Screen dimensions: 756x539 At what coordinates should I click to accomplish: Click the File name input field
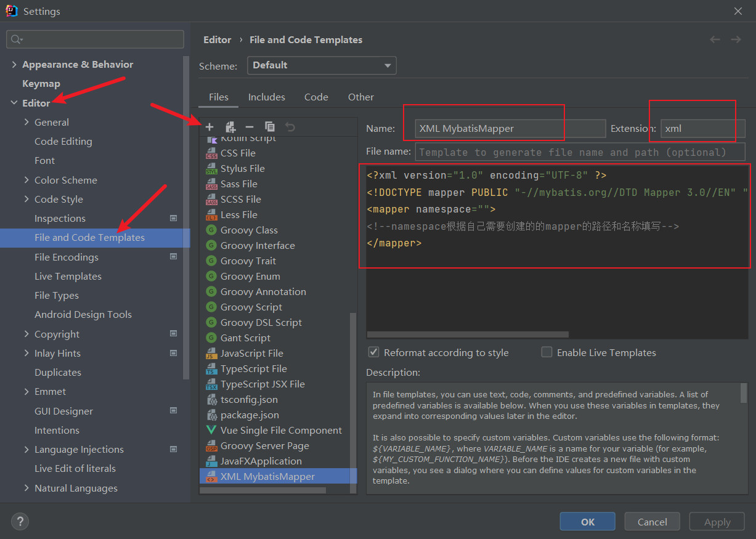[x=580, y=152]
